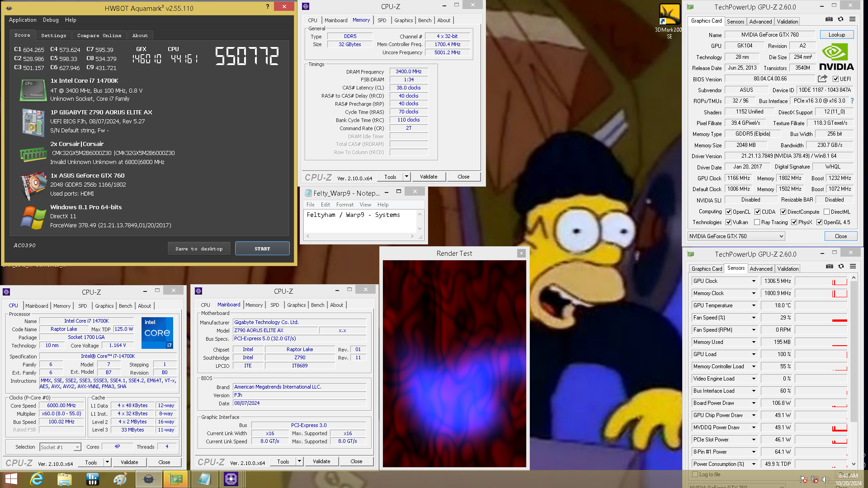Click the CPU chip icon in Aquamark

(x=33, y=90)
